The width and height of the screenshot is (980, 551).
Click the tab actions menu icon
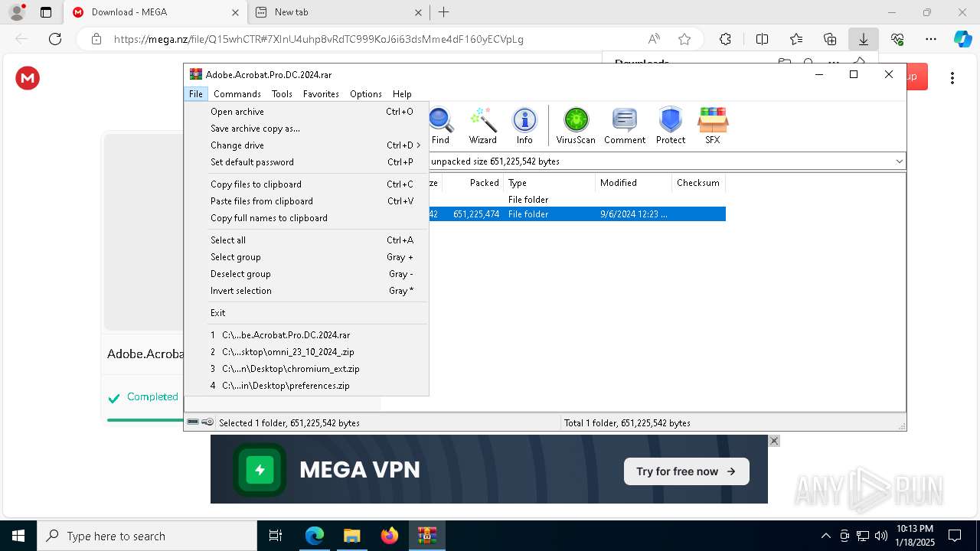[x=46, y=12]
